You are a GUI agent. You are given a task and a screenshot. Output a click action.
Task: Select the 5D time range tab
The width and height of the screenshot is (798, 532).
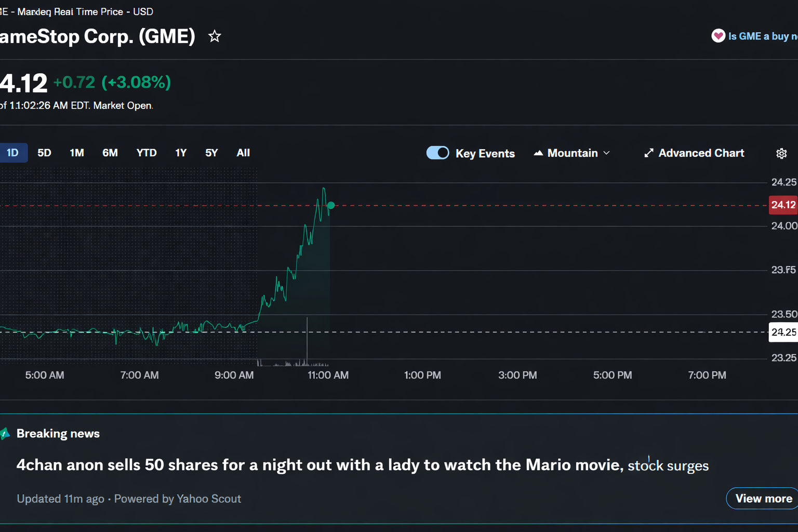44,153
